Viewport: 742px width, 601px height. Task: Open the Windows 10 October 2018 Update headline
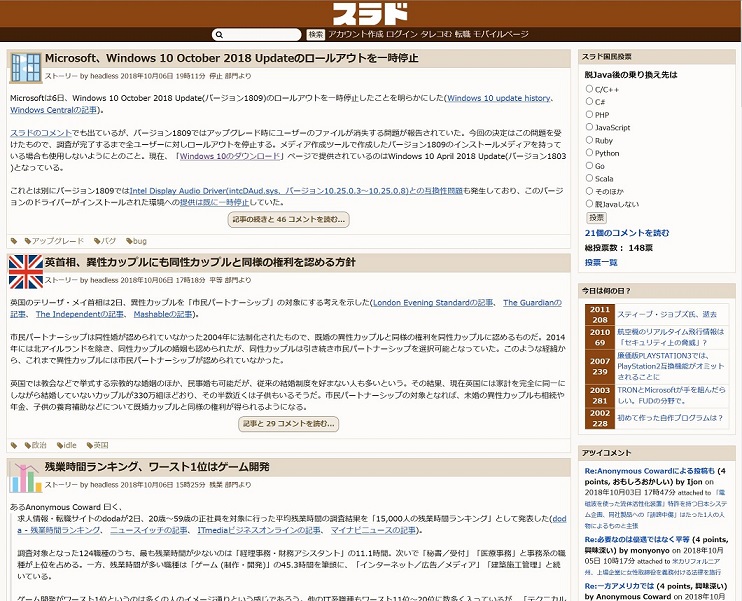point(231,58)
